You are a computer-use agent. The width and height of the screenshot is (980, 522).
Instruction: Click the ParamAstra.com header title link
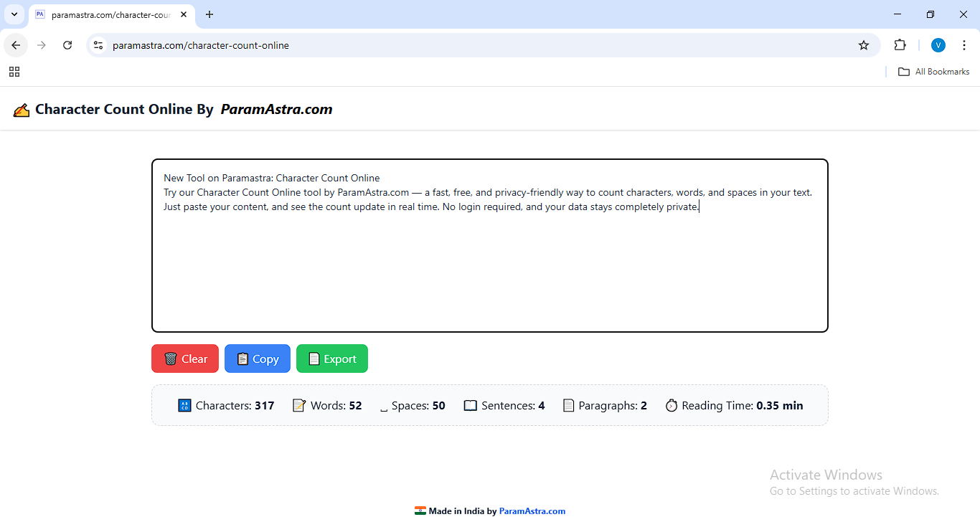[x=276, y=110]
